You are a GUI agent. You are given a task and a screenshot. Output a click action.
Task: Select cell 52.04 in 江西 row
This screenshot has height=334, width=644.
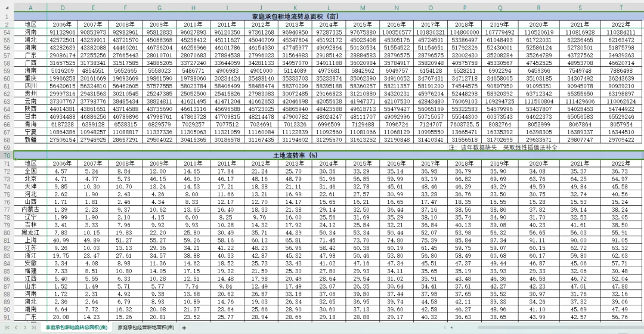621,279
